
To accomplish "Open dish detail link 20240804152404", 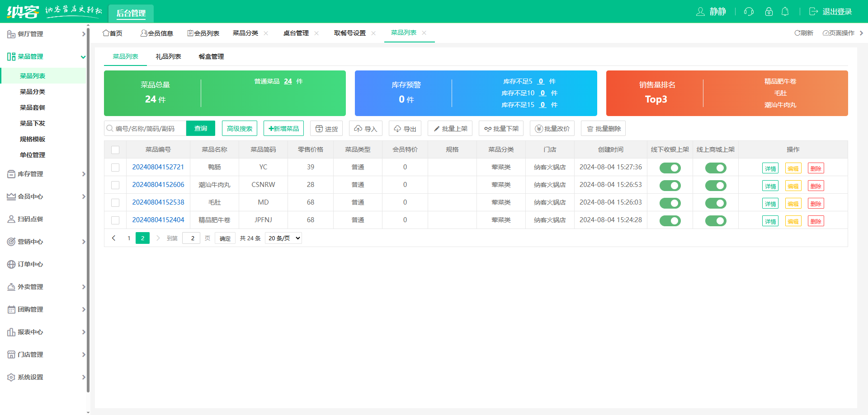I will [158, 220].
